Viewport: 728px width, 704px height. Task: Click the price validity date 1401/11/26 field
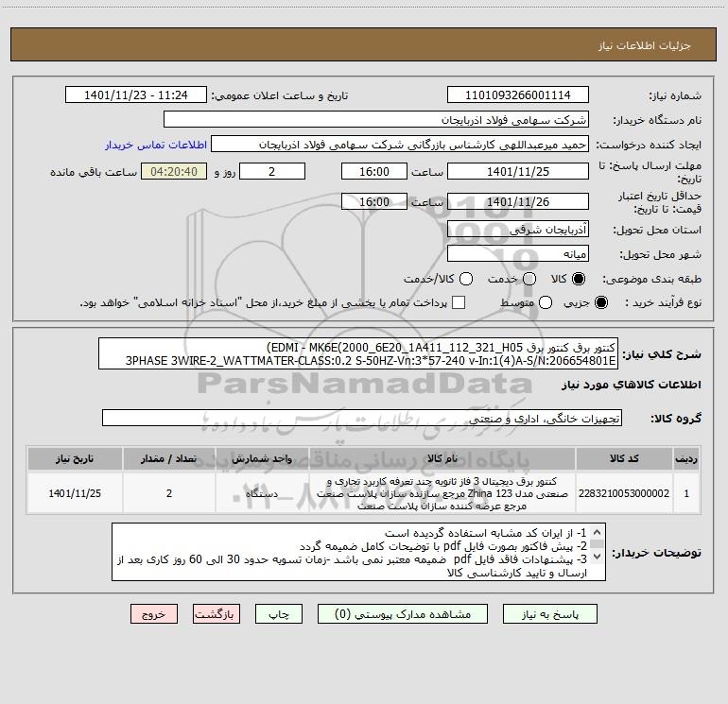[x=518, y=201]
